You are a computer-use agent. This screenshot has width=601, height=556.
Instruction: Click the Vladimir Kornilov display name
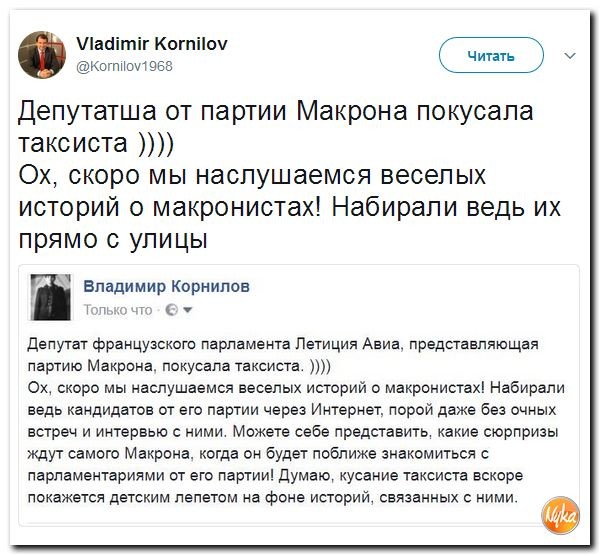coord(152,44)
